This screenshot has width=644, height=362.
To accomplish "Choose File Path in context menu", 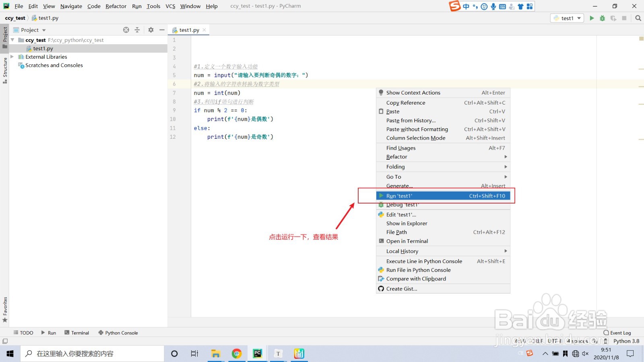I will tap(443, 232).
